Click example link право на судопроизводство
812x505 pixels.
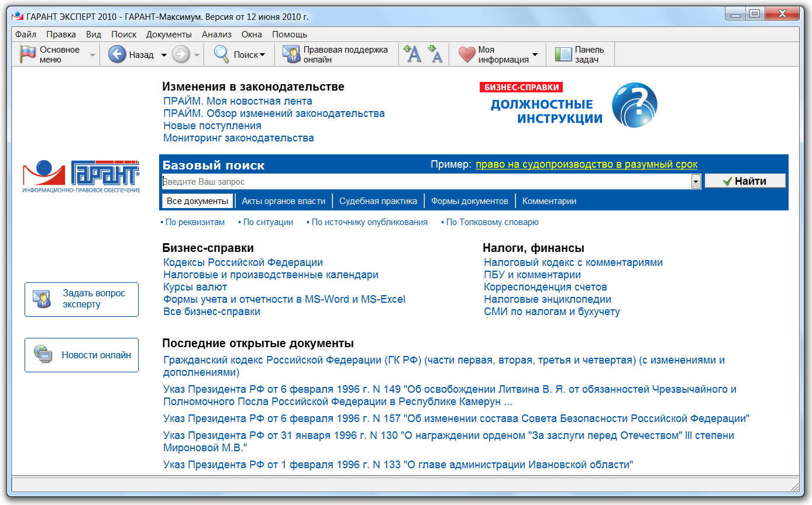pos(586,165)
